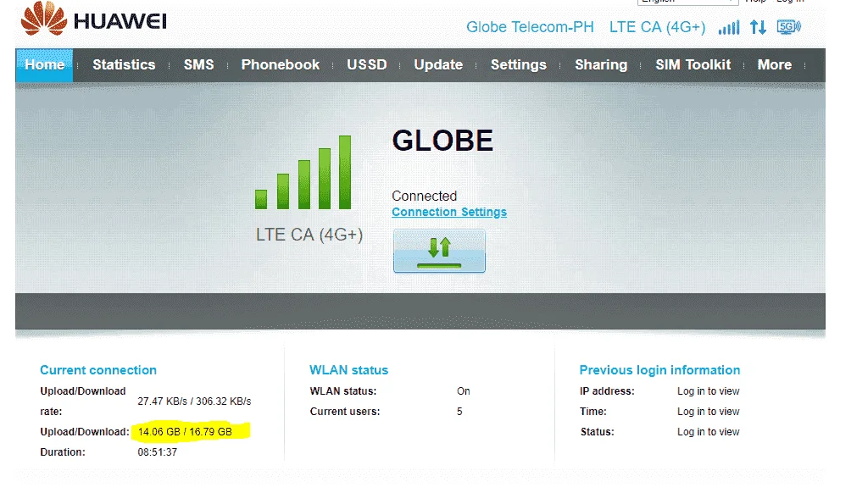Click the header up/down data traffic arrows icon
868x504 pixels.
[758, 27]
